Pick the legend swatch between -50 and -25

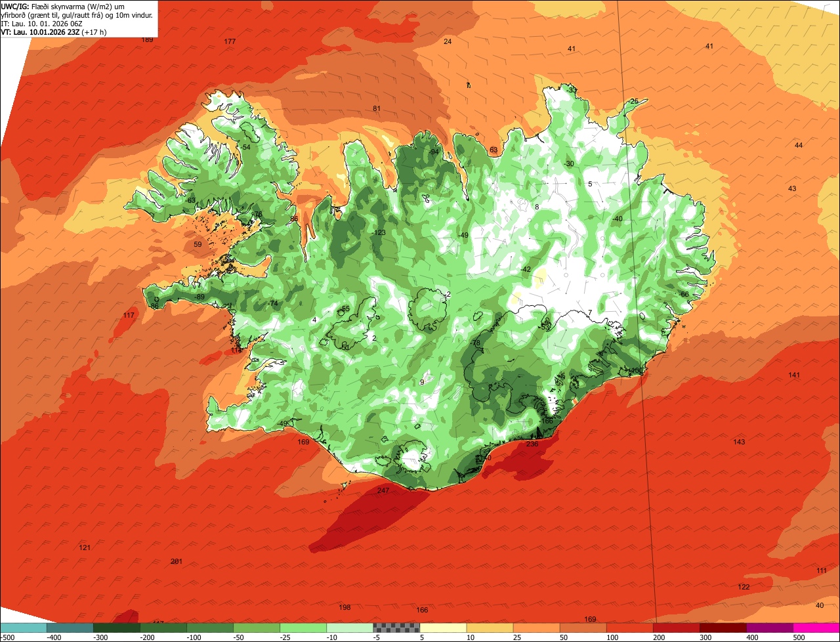[x=257, y=628]
